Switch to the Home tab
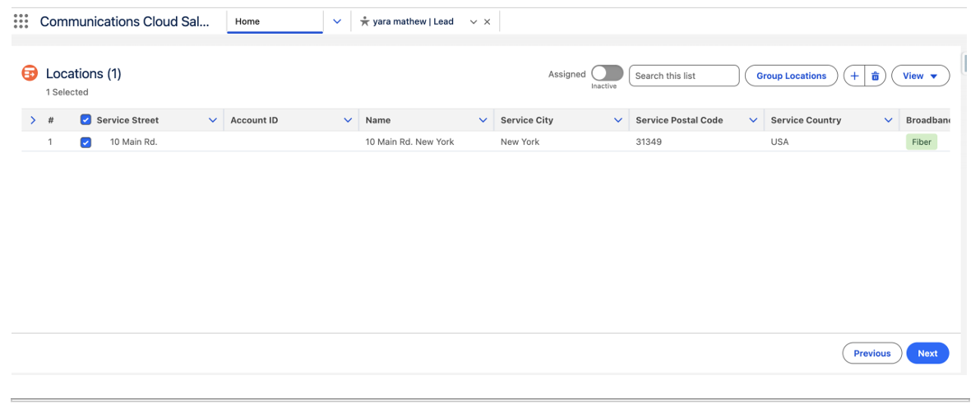The width and height of the screenshot is (980, 408). point(274,21)
